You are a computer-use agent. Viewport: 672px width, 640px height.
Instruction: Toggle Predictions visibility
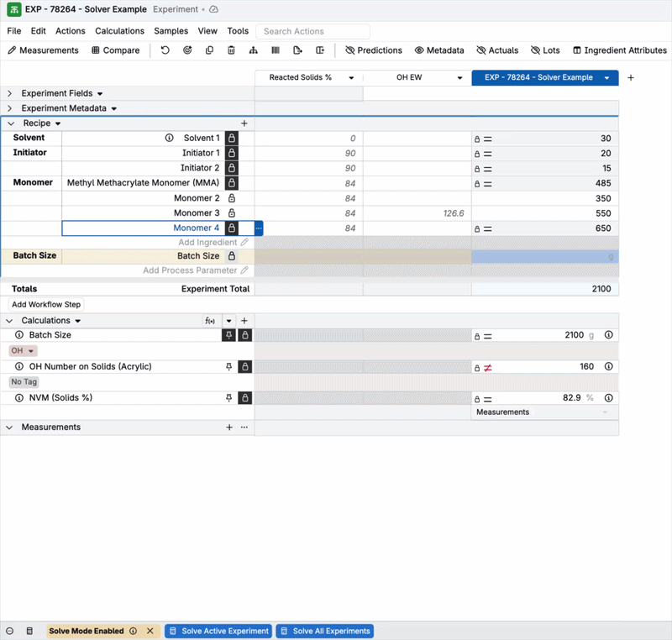(374, 50)
